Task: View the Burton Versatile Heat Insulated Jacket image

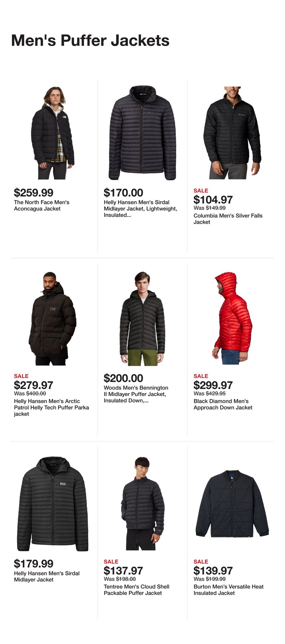Action: (x=232, y=504)
